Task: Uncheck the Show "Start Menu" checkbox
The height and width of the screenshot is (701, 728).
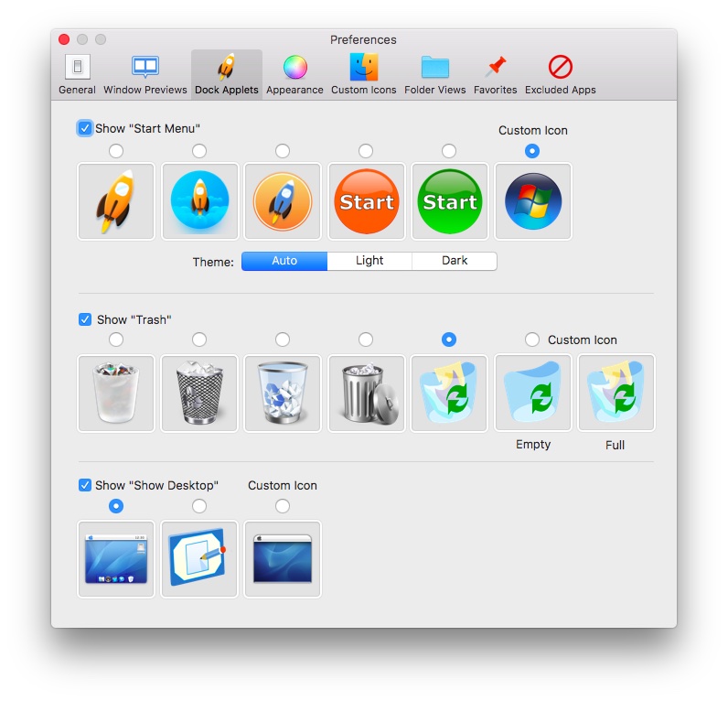Action: (x=85, y=128)
